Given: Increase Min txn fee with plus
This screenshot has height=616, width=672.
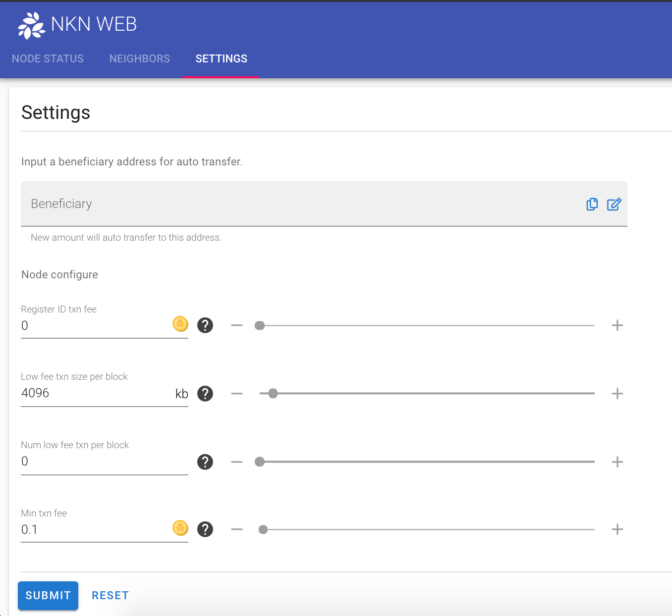Looking at the screenshot, I should tap(617, 529).
